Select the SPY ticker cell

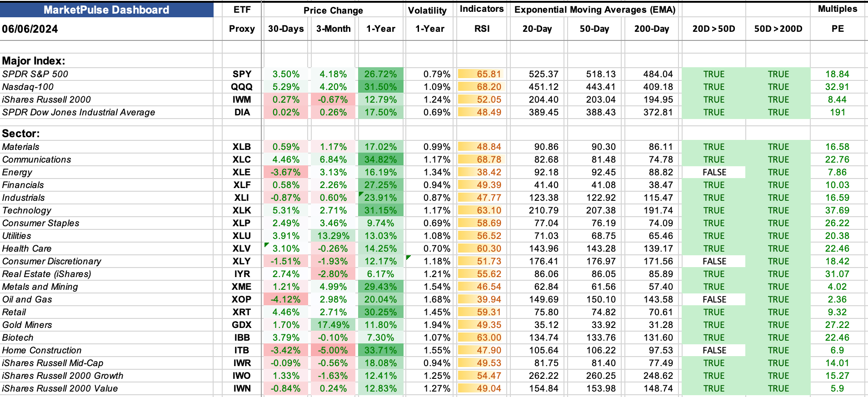coord(242,74)
